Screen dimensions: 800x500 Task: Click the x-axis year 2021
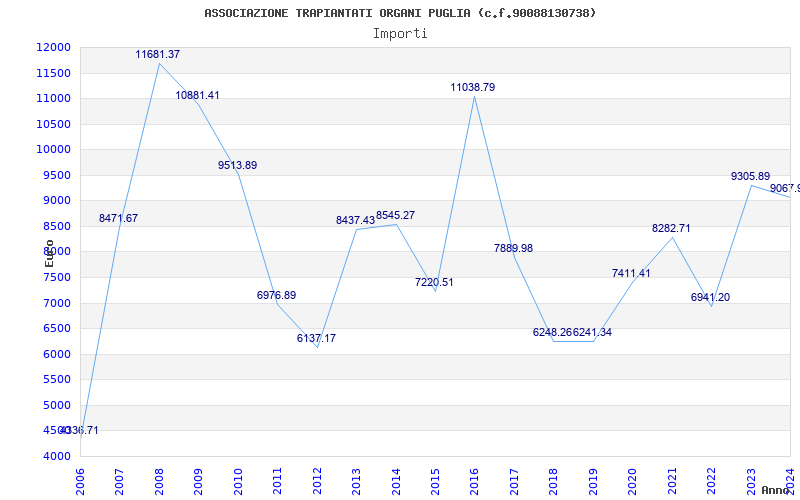click(672, 482)
